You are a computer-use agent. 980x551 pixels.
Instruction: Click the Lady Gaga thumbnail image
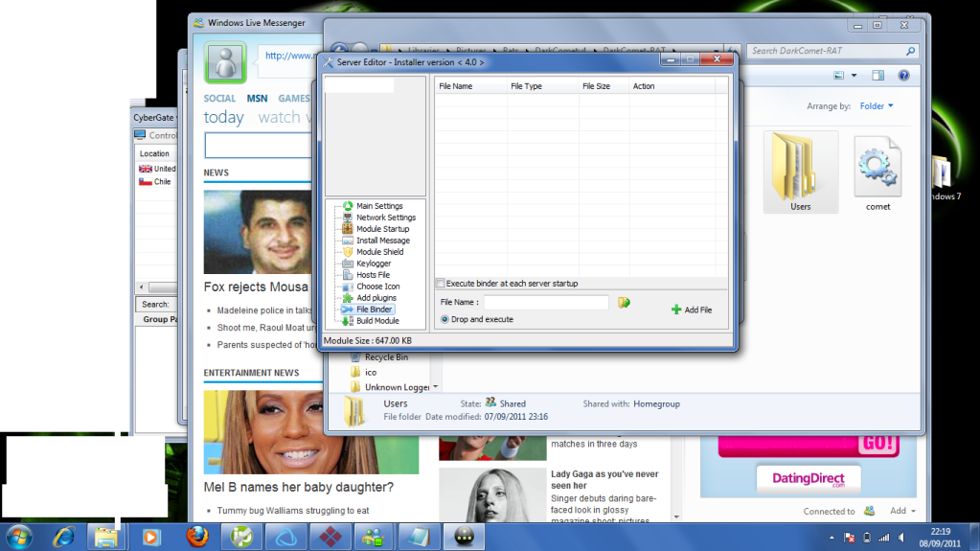(491, 494)
